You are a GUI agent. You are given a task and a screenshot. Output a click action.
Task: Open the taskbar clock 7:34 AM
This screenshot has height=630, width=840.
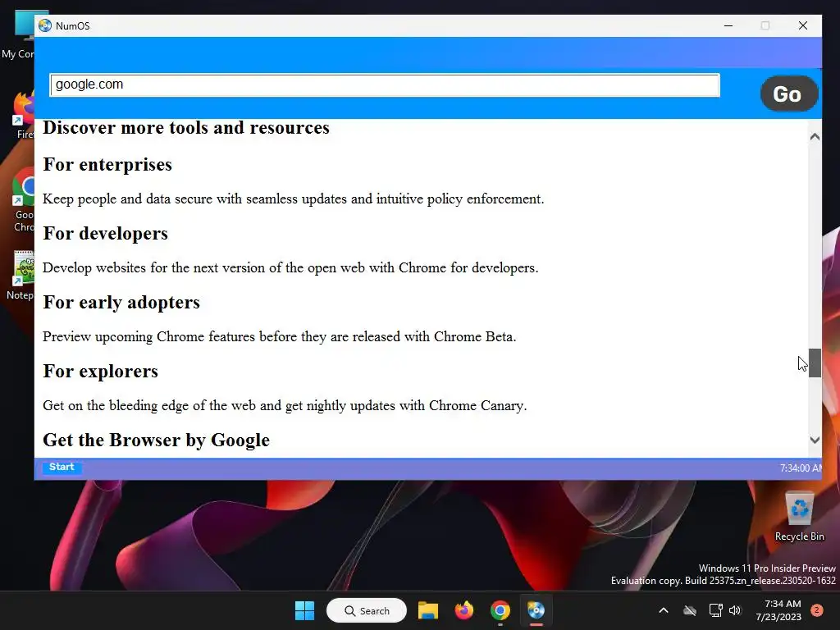pos(778,610)
